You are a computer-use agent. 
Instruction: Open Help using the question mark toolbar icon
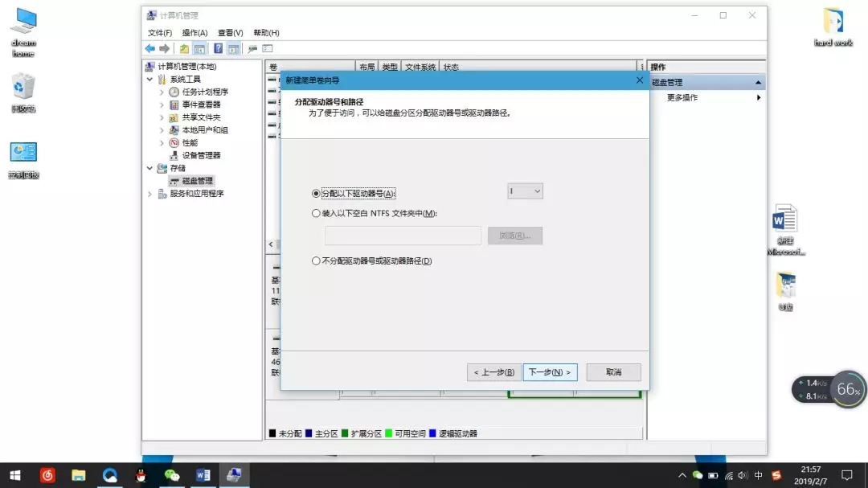coord(218,48)
